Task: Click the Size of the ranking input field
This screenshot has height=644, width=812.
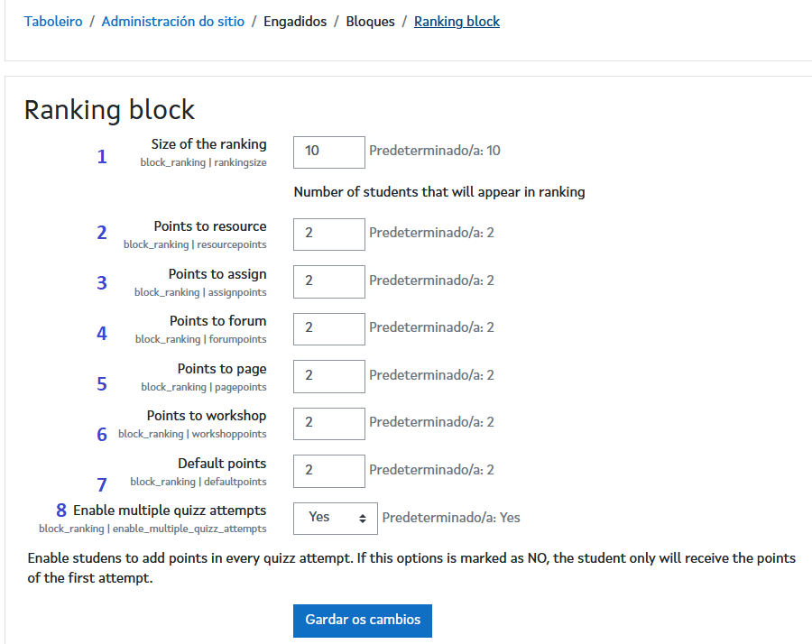Action: coord(328,152)
